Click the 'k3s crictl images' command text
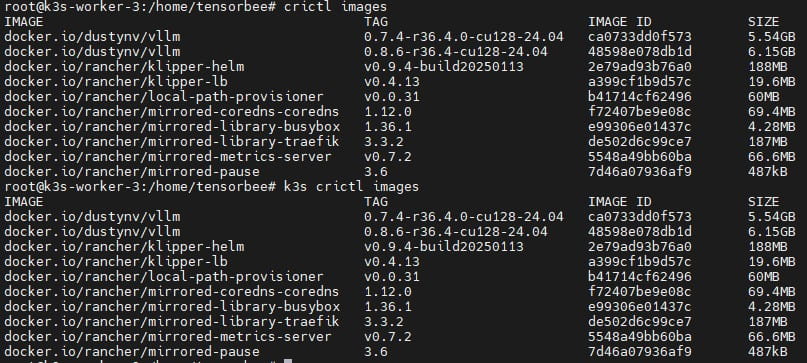Screen dimensions: 807x363 [x=351, y=186]
